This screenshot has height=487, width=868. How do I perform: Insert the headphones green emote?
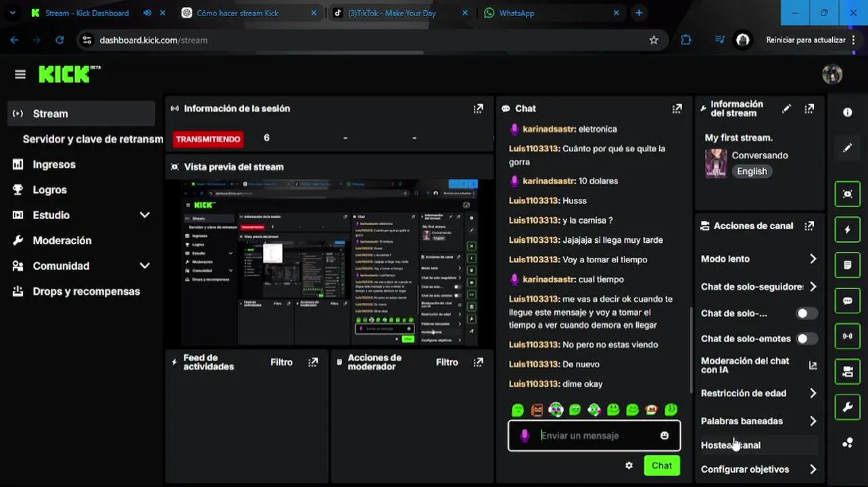[556, 410]
